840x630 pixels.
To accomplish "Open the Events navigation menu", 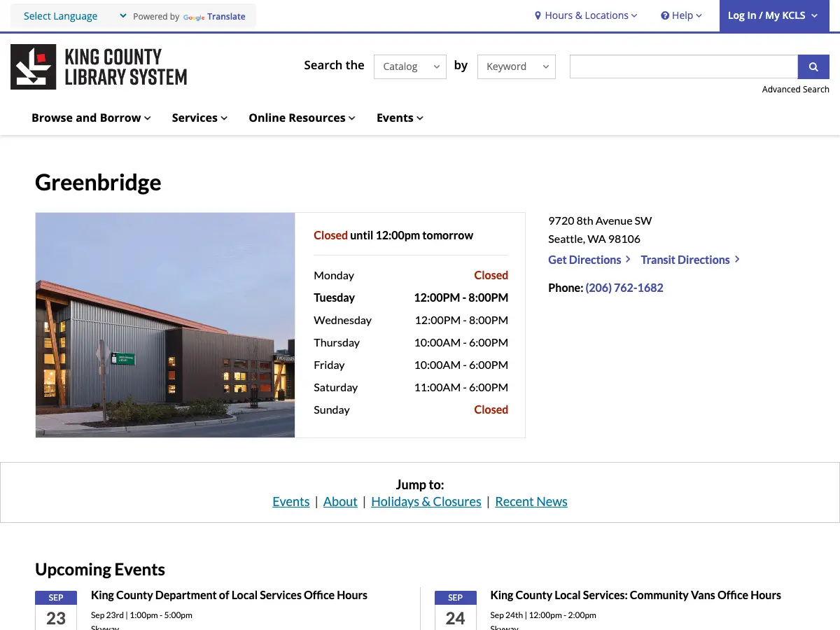I will point(400,118).
